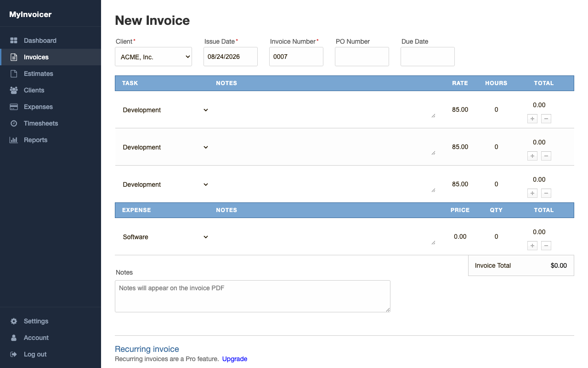Screen dimensions: 588x368
Task: Open Timesheets from sidebar
Action: [41, 123]
